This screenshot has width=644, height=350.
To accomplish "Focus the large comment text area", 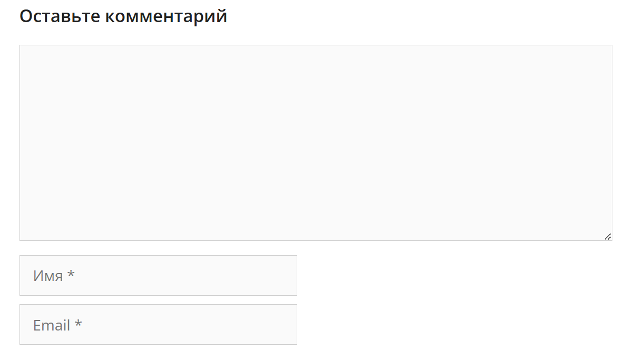I will 316,143.
